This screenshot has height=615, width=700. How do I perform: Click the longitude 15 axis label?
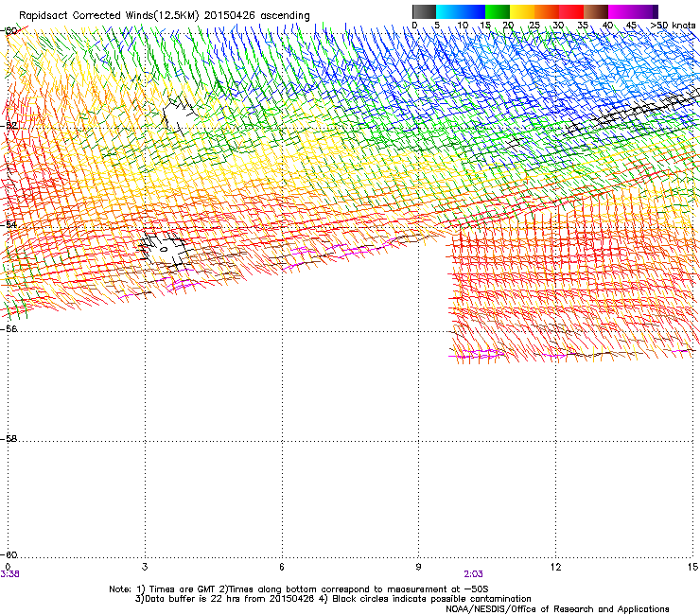(692, 567)
